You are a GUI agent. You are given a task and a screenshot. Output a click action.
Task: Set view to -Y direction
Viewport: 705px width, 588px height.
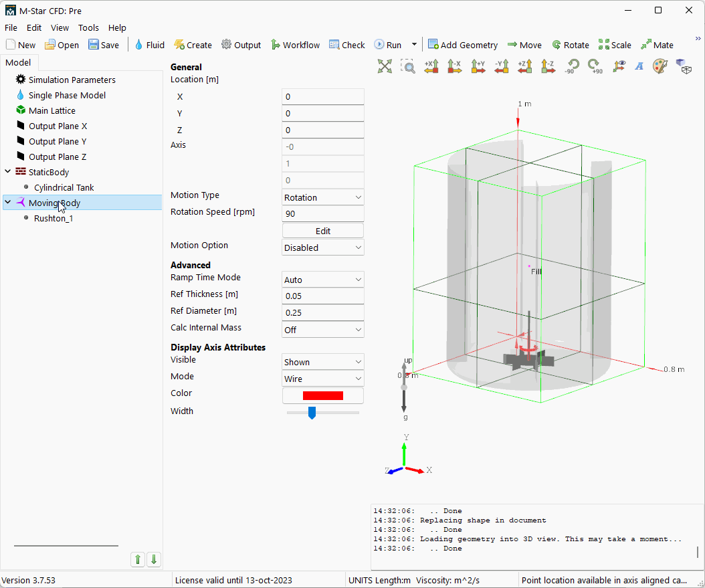pos(501,66)
